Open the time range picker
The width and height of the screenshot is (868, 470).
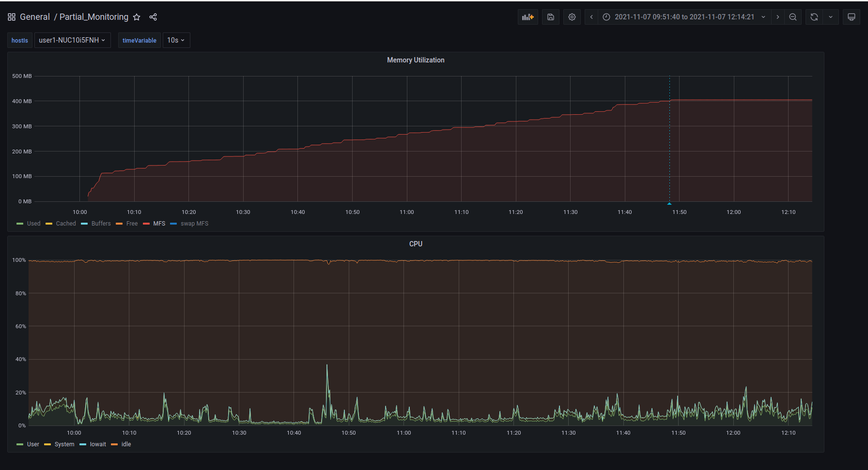[684, 17]
